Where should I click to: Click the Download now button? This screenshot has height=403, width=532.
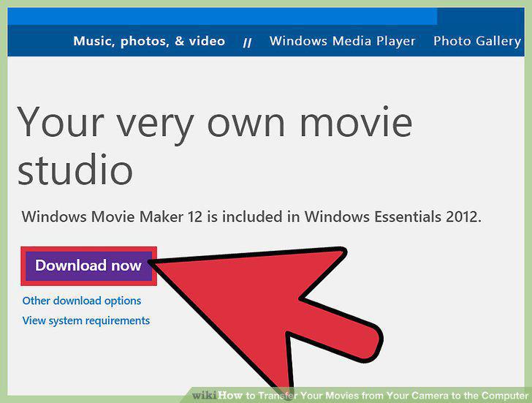pos(88,265)
